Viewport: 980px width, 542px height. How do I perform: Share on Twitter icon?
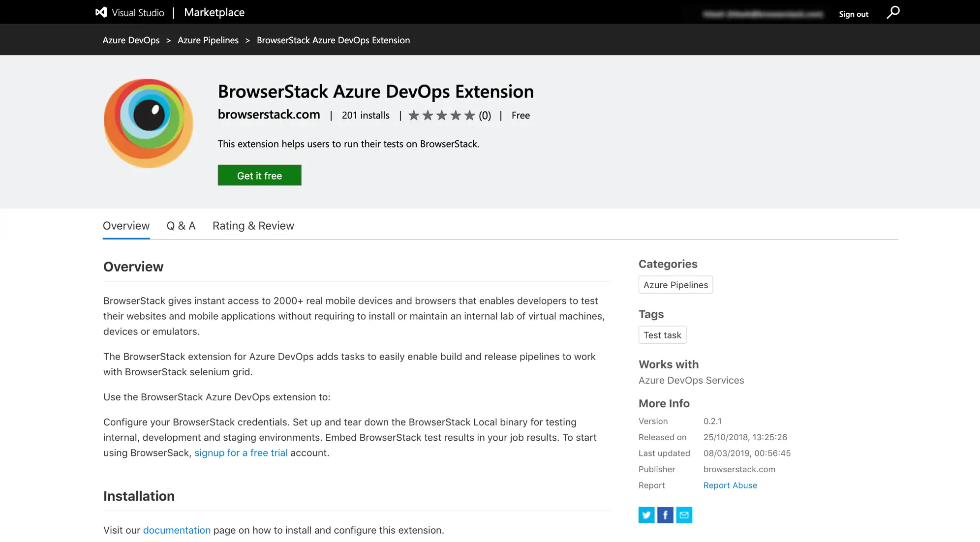click(646, 515)
